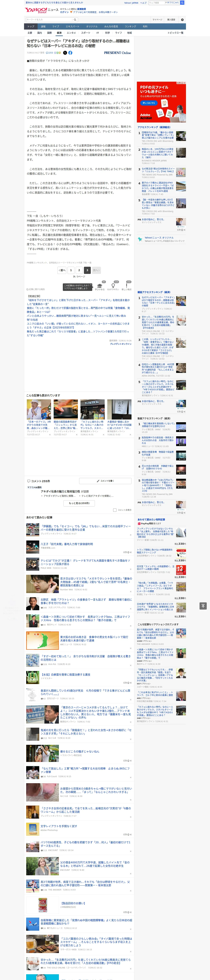Click the マイページ button
Screen dimensions: 210x980
click(157, 20)
